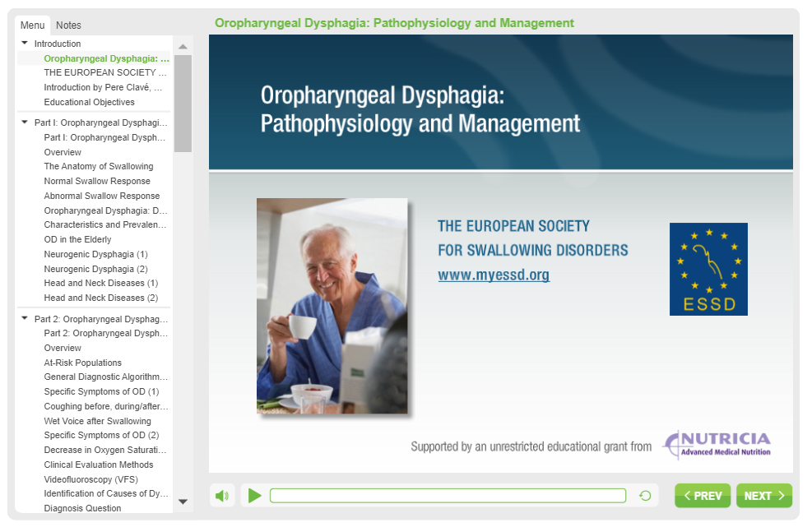Open first Part 2: Oropharyngeal Dysph… child slide
The image size is (812, 527).
click(105, 334)
